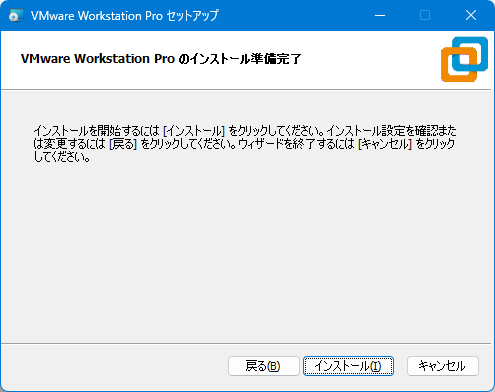The image size is (495, 392).
Task: Click the instruction text starting with 'インストールを開始するには'
Action: (x=245, y=144)
